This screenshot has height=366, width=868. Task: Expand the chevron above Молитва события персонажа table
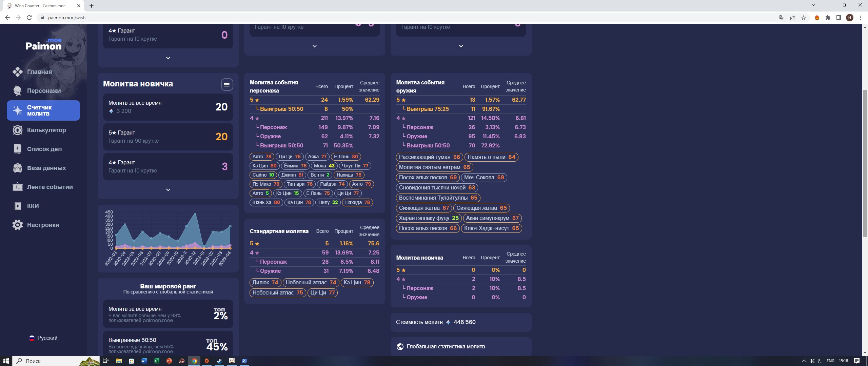[x=315, y=46]
